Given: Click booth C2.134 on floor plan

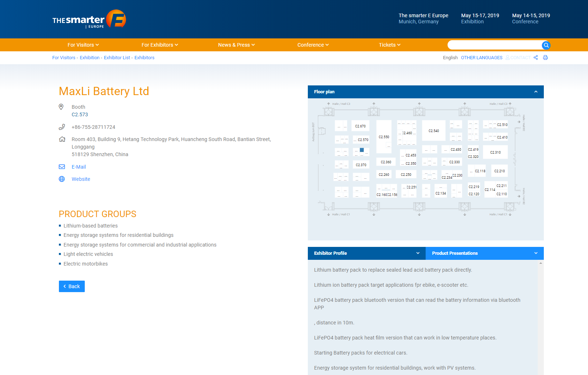Looking at the screenshot, I should click(x=441, y=193).
